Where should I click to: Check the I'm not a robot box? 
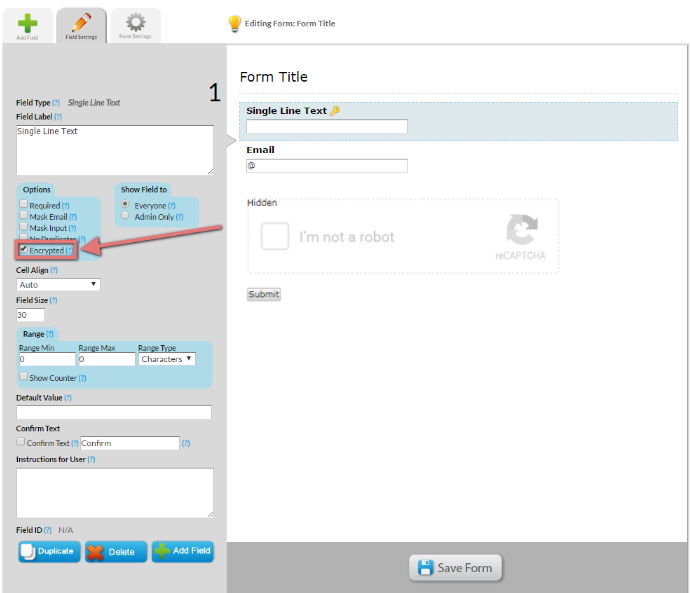275,236
